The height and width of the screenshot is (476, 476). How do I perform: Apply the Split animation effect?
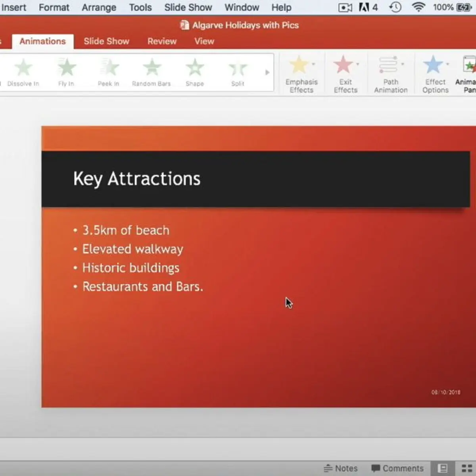[238, 72]
